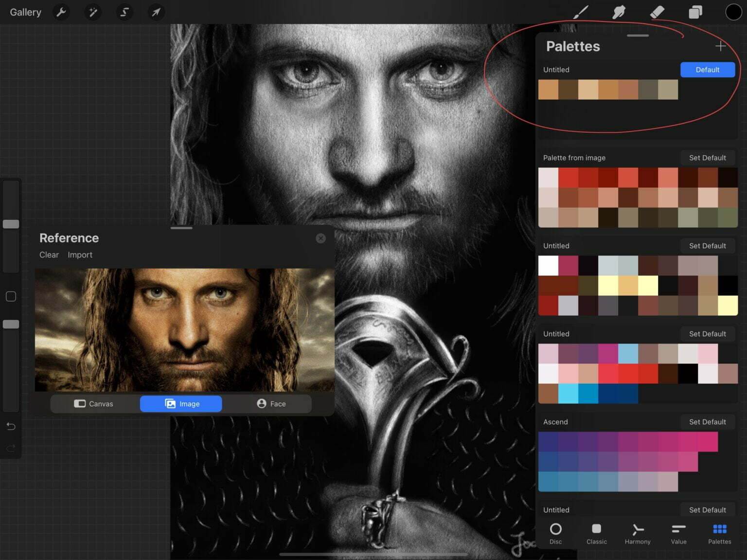Open the Actions wrench menu
Image resolution: width=747 pixels, height=560 pixels.
pyautogui.click(x=61, y=12)
